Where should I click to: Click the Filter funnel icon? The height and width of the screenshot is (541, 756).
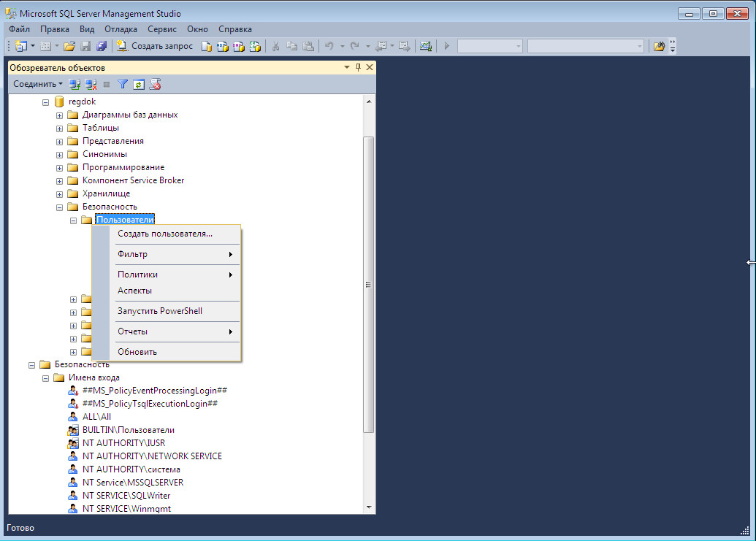123,85
